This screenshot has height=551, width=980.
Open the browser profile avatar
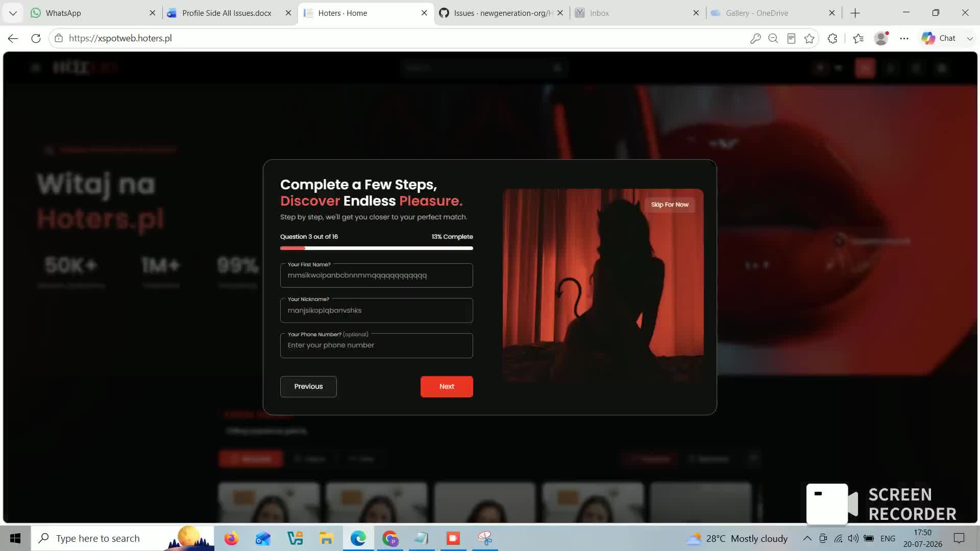[x=881, y=38]
